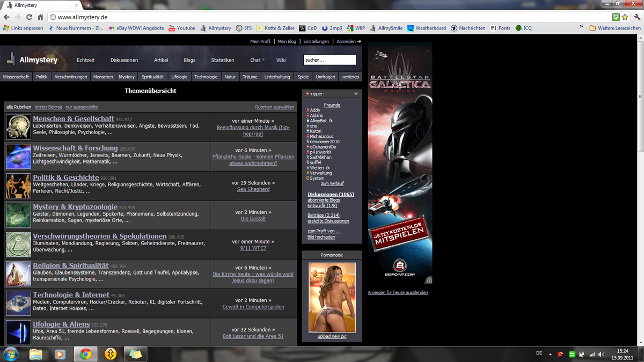Viewport: 644px width, 362px height.
Task: Go back using Chrome's back arrow
Action: click(x=6, y=17)
